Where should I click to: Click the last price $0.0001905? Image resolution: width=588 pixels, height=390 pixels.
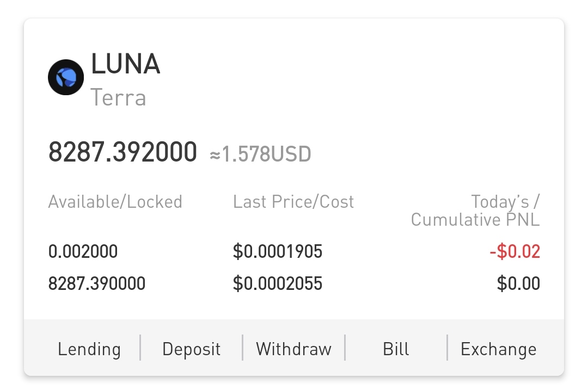(278, 252)
